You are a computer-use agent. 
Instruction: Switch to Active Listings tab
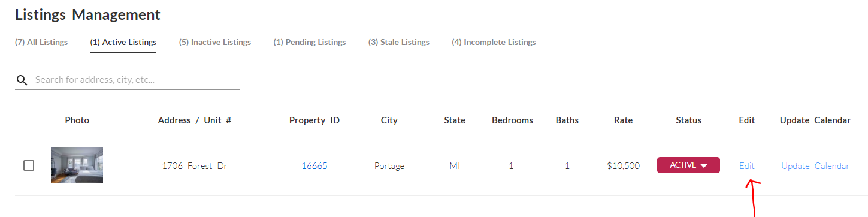click(x=123, y=42)
